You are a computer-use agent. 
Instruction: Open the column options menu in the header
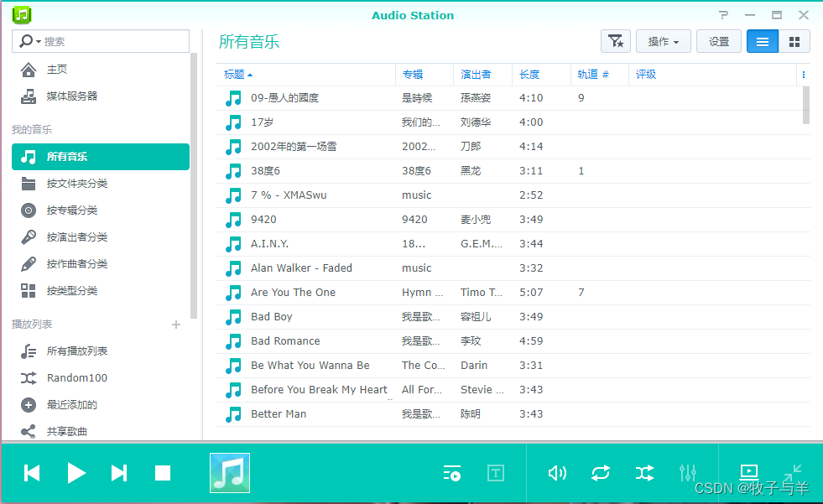tap(804, 75)
